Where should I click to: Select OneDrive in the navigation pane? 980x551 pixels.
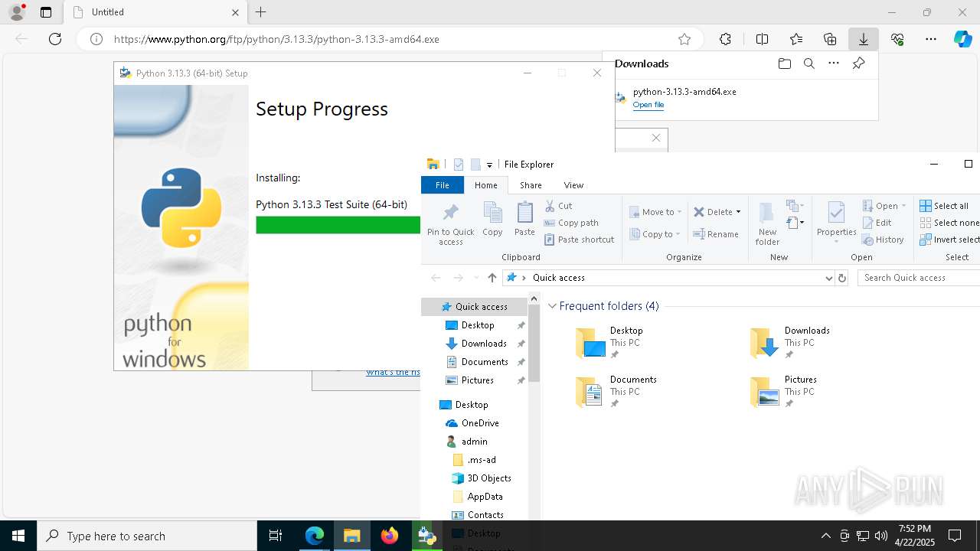pos(480,423)
